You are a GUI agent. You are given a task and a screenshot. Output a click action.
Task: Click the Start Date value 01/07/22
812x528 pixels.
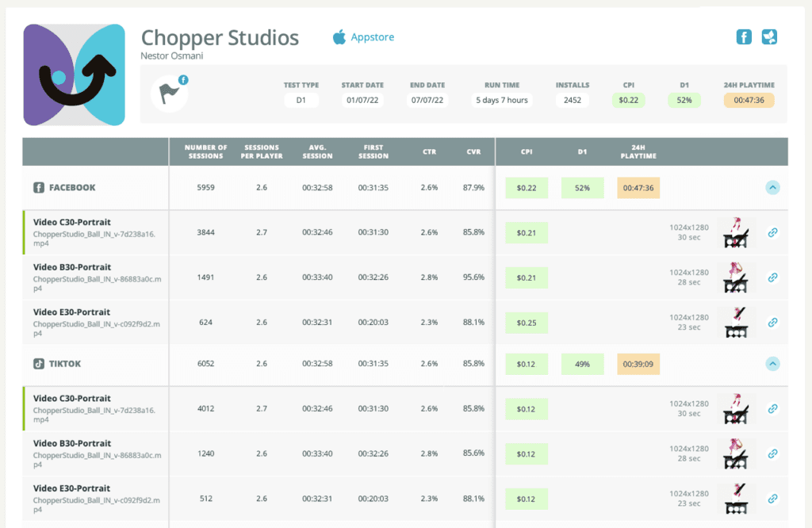(x=362, y=100)
